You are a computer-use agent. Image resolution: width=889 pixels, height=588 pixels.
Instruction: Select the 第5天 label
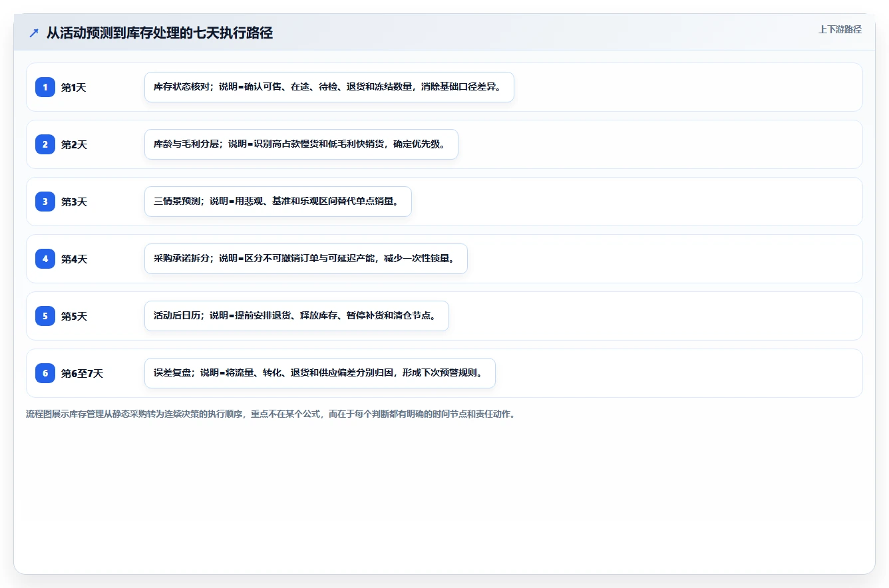(74, 316)
